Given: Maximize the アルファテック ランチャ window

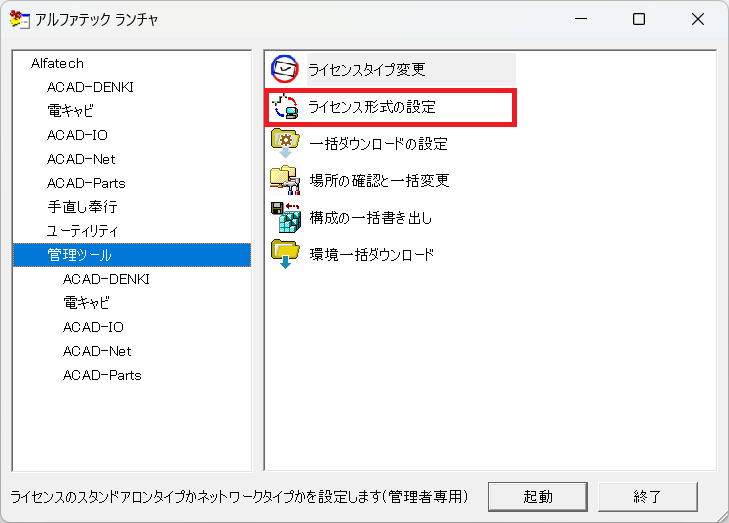Looking at the screenshot, I should [x=639, y=19].
